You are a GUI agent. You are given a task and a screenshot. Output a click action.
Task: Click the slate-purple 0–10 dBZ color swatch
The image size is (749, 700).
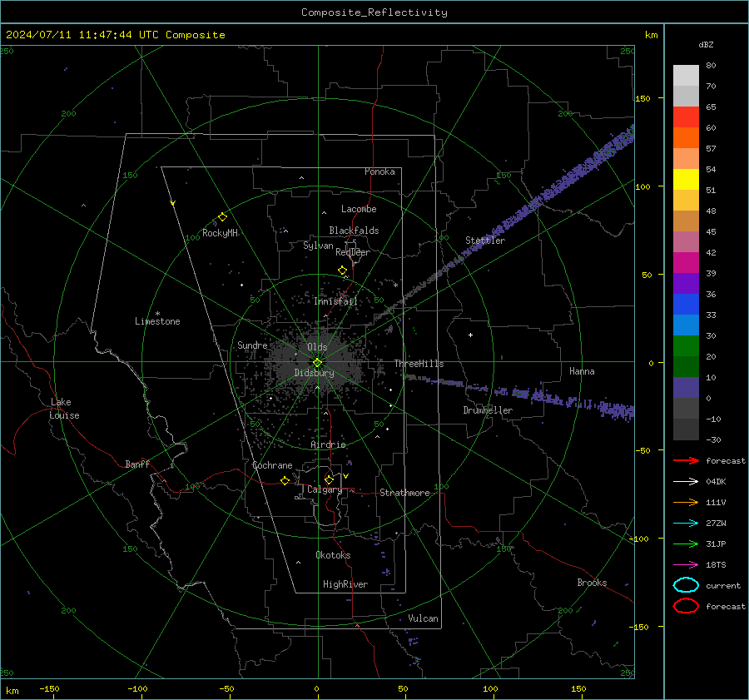686,388
